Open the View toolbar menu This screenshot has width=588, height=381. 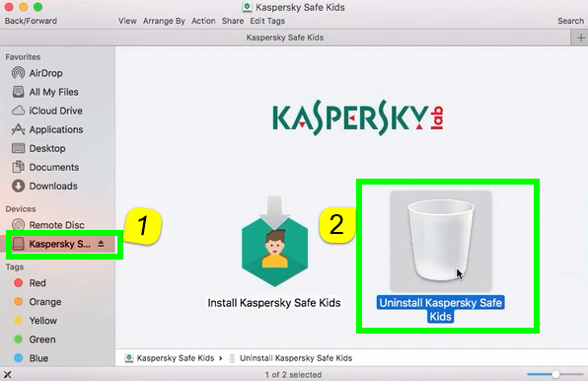click(127, 21)
